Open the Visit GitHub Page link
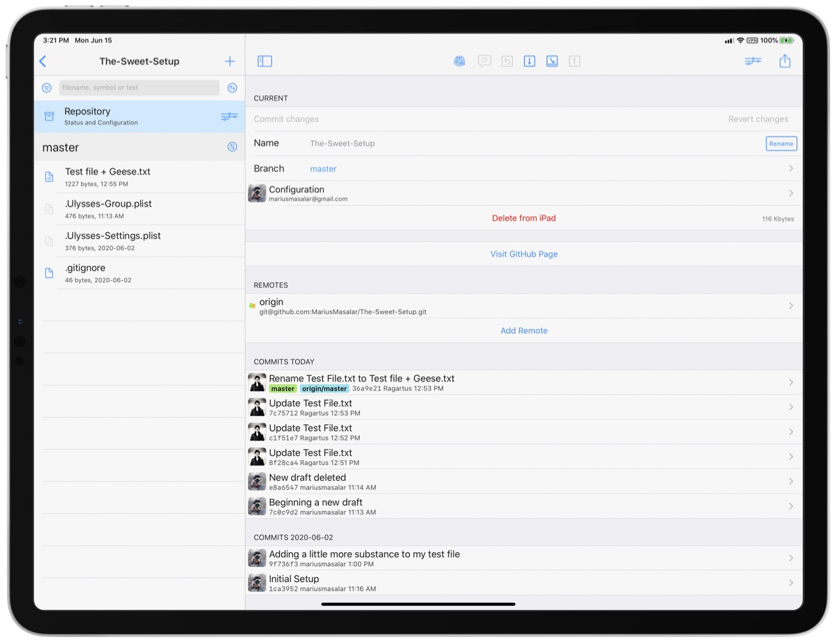Image resolution: width=837 pixels, height=644 pixels. pos(524,254)
